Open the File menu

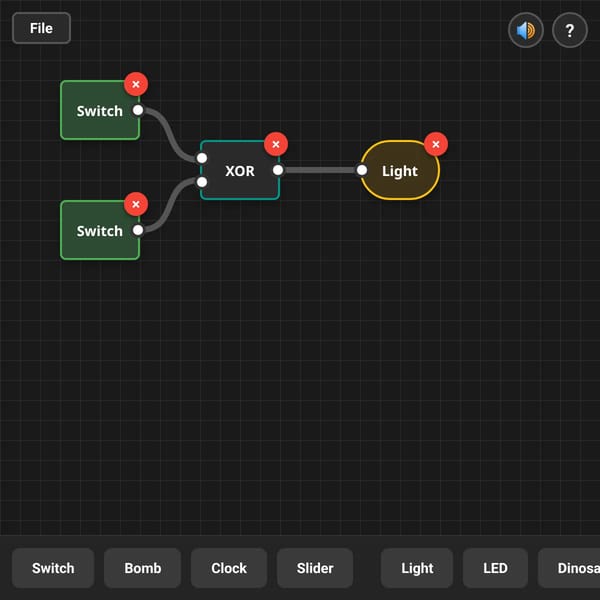click(41, 28)
